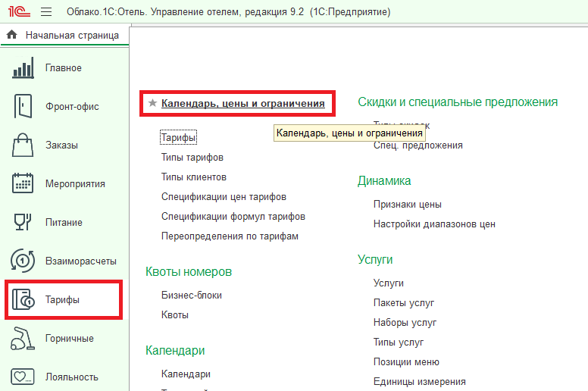Select Взаиморасчеты in the sidebar
The width and height of the screenshot is (588, 391).
coord(80,261)
